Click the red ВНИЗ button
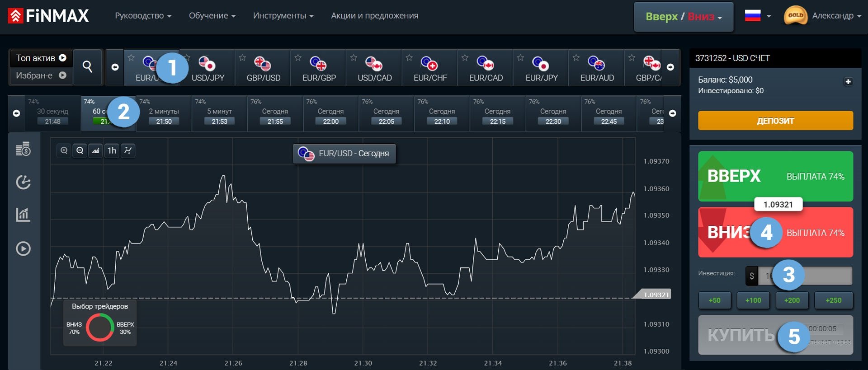The height and width of the screenshot is (370, 868). click(775, 232)
